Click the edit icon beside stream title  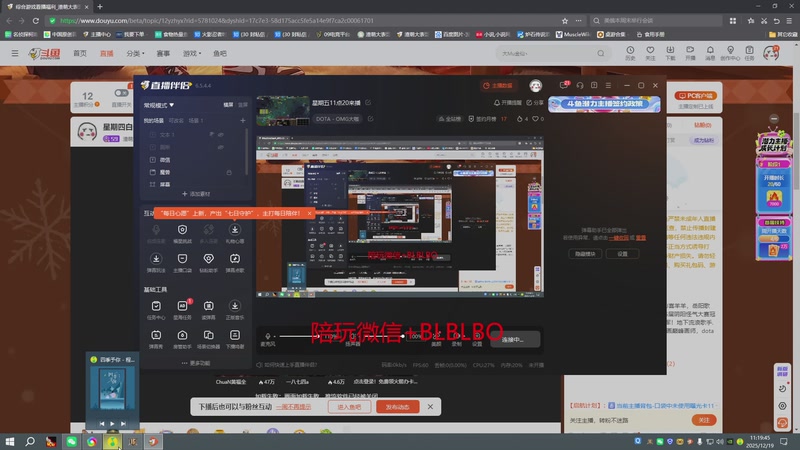[368, 103]
